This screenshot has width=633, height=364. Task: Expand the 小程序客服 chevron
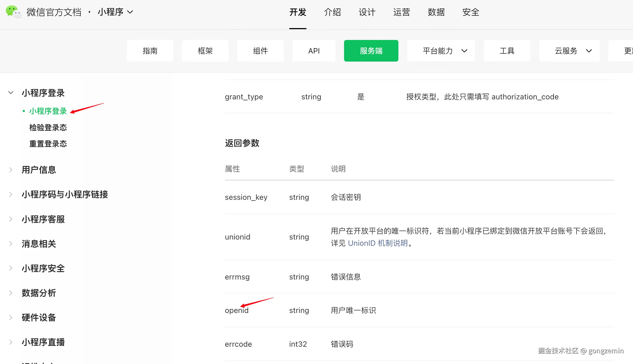pos(11,219)
